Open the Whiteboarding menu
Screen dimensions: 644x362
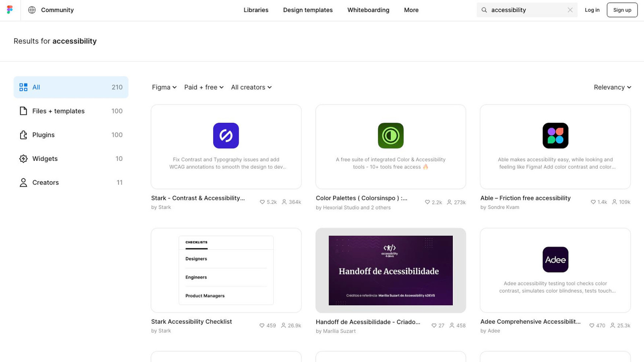pyautogui.click(x=368, y=10)
